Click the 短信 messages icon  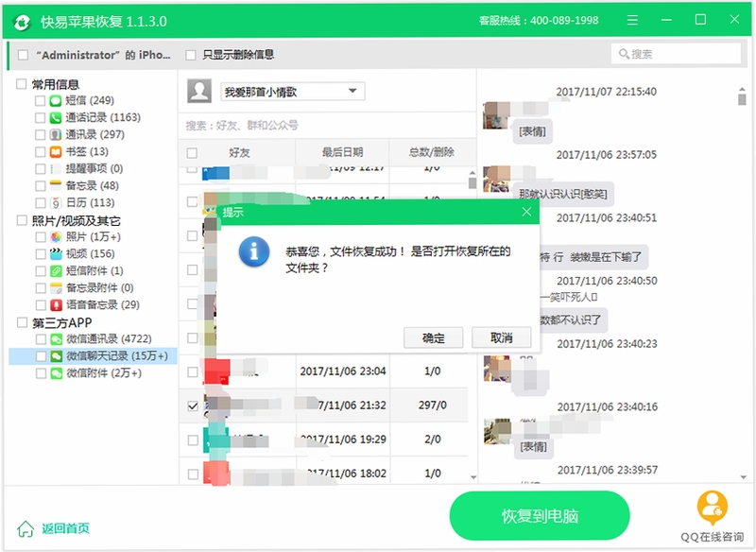(x=56, y=100)
